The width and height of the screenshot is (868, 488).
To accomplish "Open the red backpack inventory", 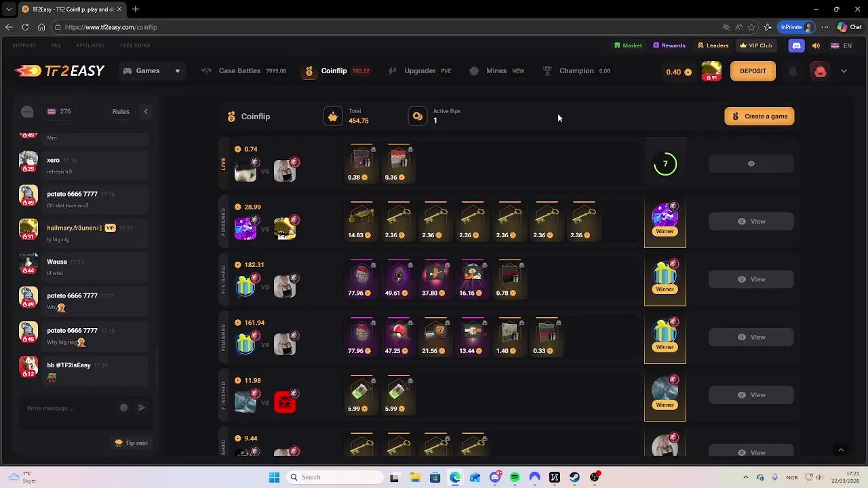I will click(x=820, y=71).
